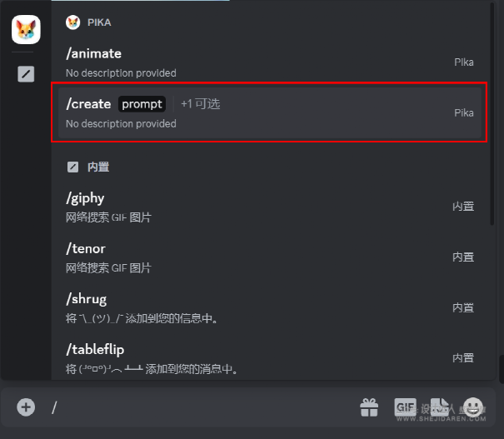The image size is (504, 439).
Task: Select the built-in commands pencil icon in sidebar
Action: point(26,74)
